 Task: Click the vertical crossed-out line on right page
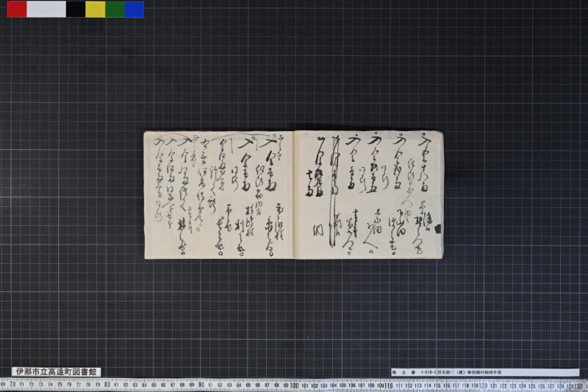click(x=335, y=191)
